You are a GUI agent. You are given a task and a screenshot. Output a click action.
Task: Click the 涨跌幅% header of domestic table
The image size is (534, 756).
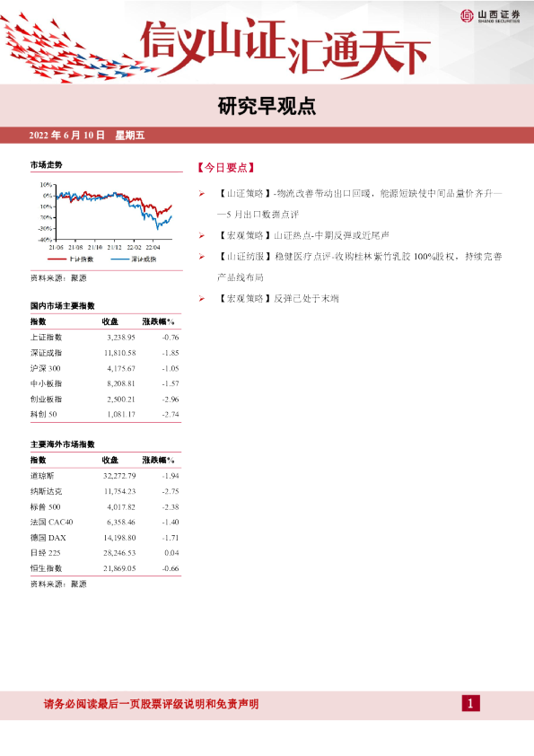pyautogui.click(x=159, y=321)
